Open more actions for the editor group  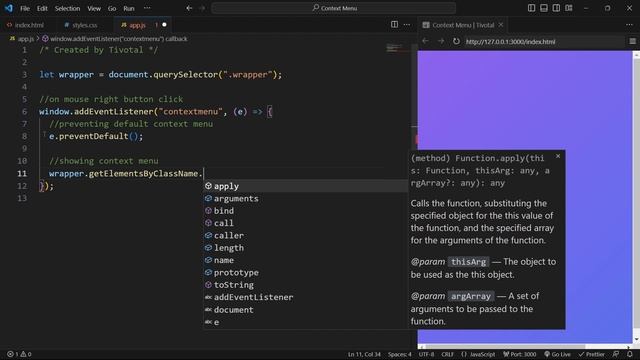point(407,24)
